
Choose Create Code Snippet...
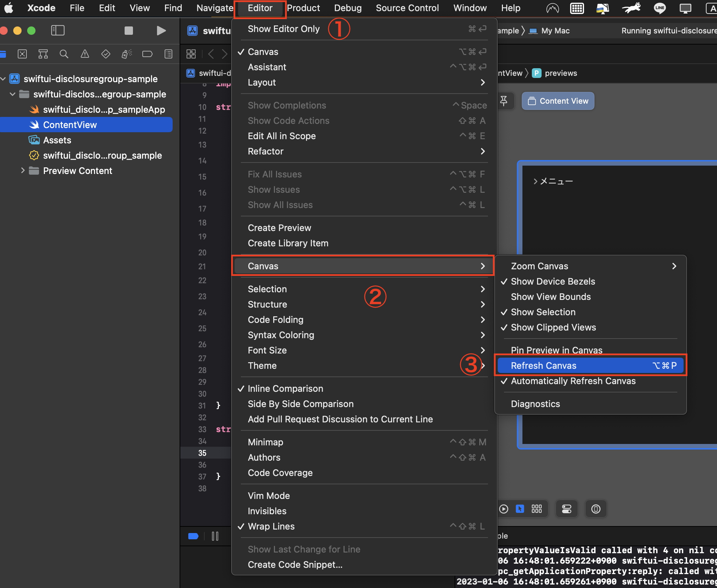coord(364,565)
